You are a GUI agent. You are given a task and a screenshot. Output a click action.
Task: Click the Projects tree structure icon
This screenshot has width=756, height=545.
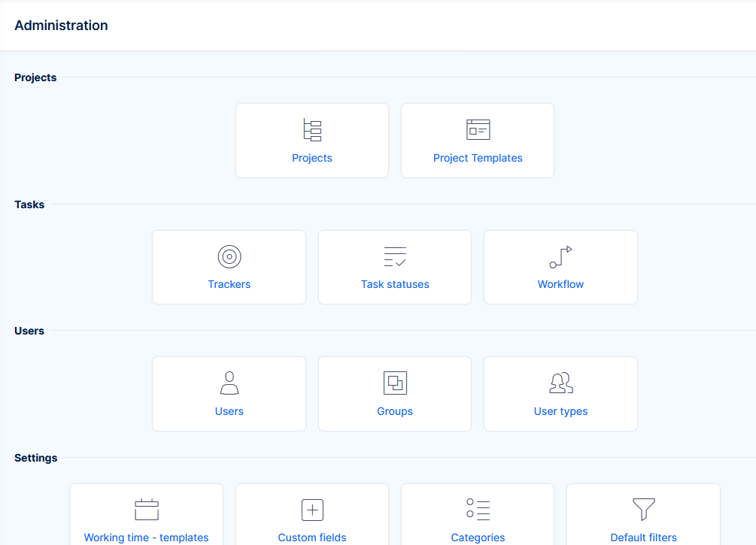pos(312,130)
